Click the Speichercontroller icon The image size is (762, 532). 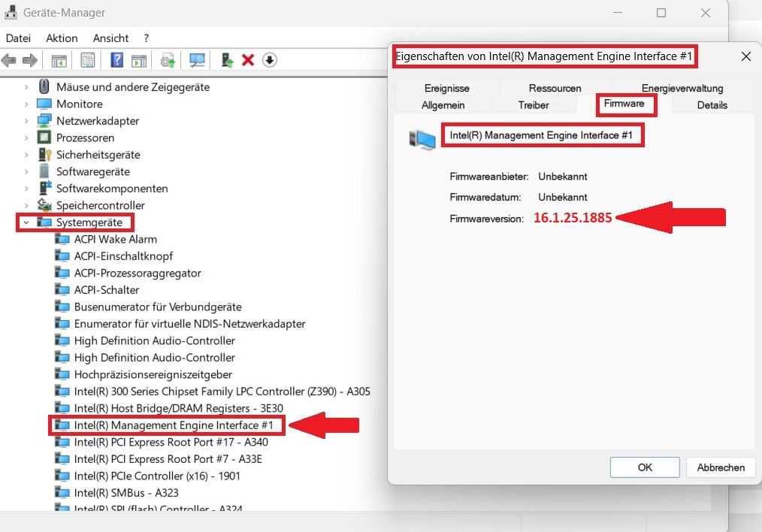point(44,205)
